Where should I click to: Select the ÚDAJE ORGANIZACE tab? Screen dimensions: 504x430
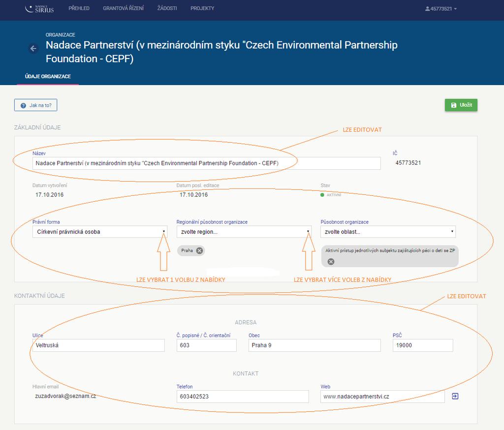tap(48, 76)
